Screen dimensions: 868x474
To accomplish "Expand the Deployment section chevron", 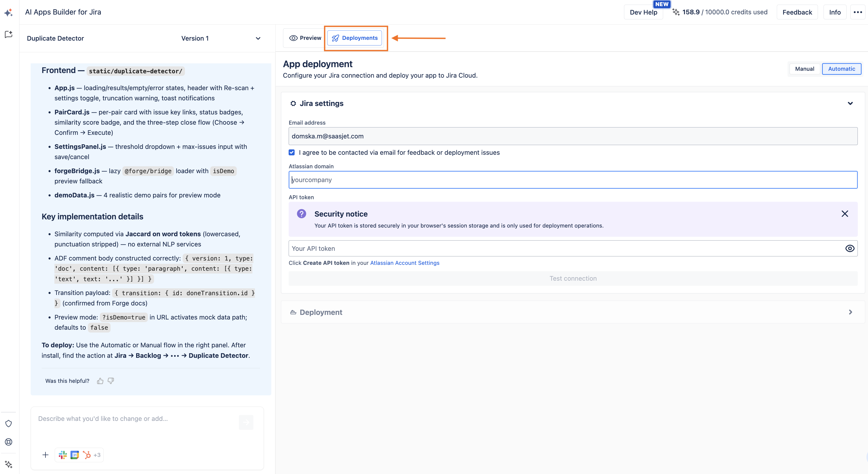I will (850, 312).
